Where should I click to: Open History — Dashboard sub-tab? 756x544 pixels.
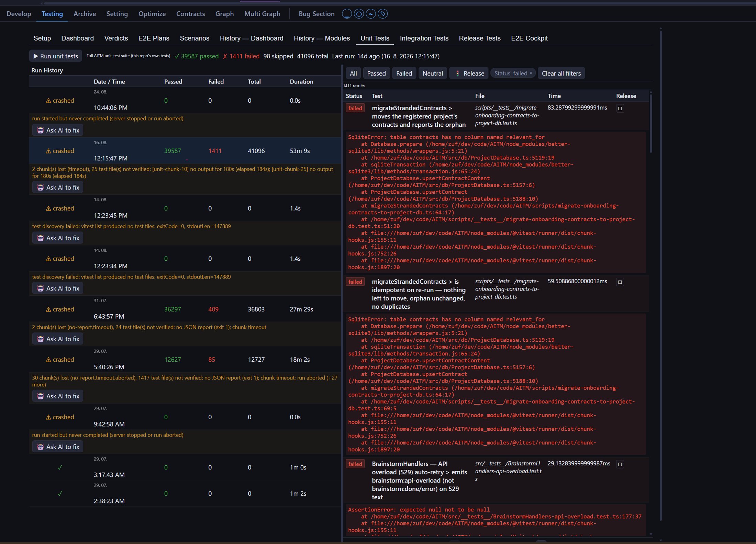pos(252,38)
